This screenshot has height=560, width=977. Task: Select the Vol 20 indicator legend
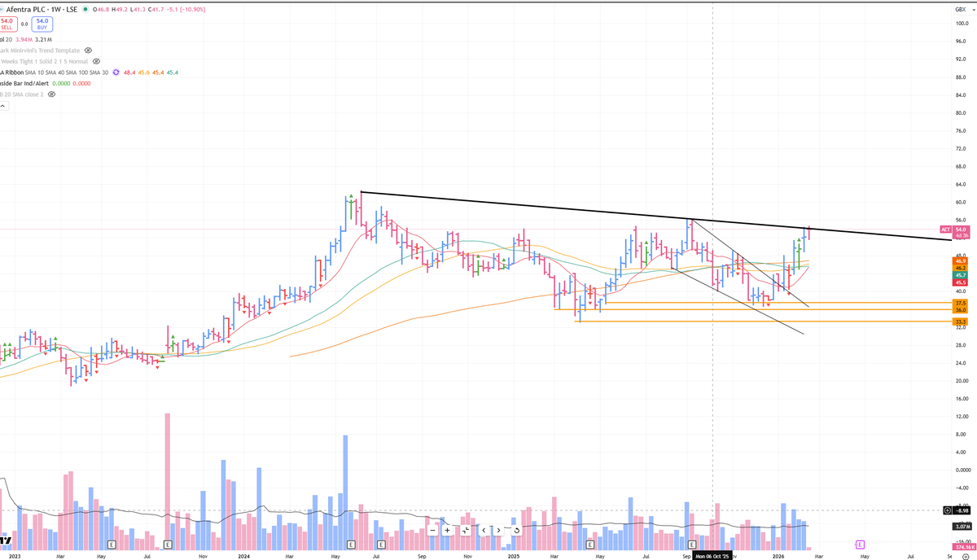click(x=7, y=39)
